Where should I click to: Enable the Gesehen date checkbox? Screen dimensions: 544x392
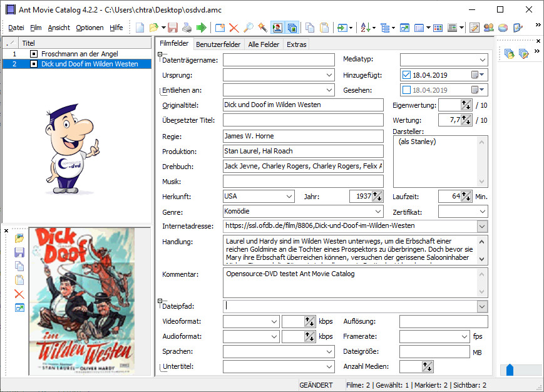(407, 90)
